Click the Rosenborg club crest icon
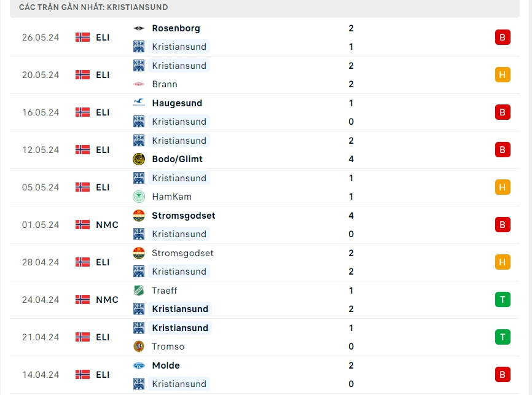 tap(139, 28)
